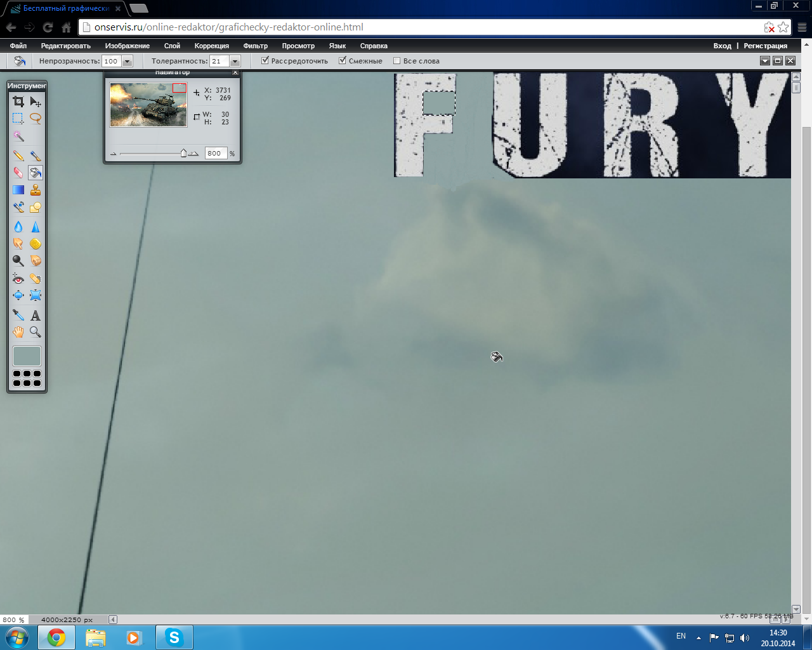Click the Толерантность value field
Viewport: 812px width, 650px height.
coord(219,62)
